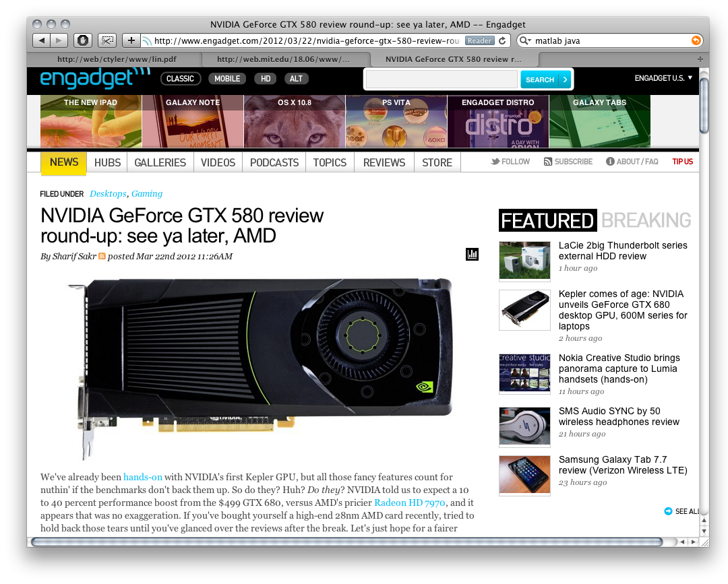
Task: Select the NVIDIA GeForce GTX 580 review tab
Action: click(453, 59)
